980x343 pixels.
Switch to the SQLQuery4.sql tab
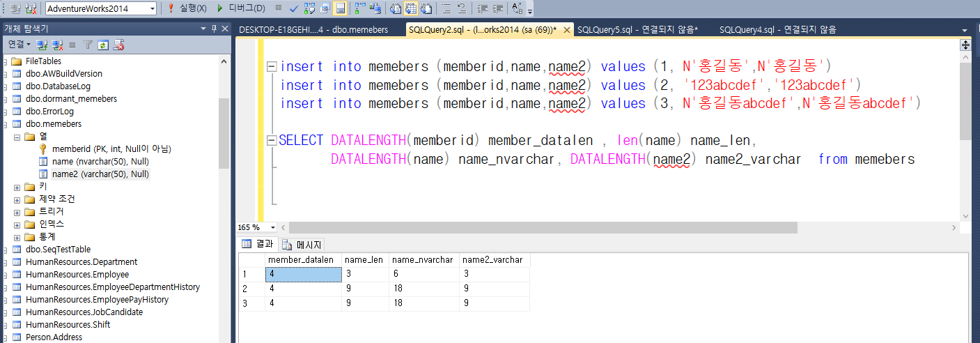click(778, 29)
